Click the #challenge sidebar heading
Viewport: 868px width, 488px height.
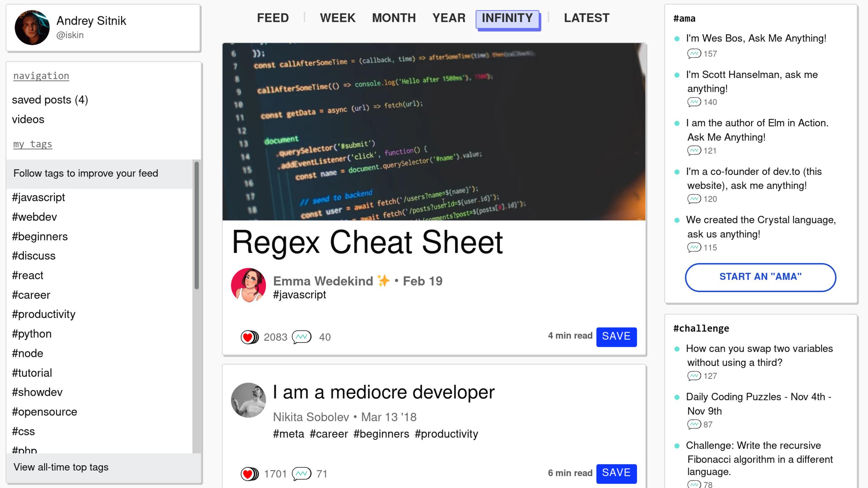701,329
